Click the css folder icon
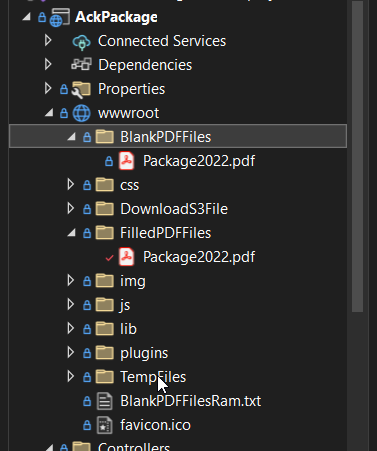 pos(105,184)
